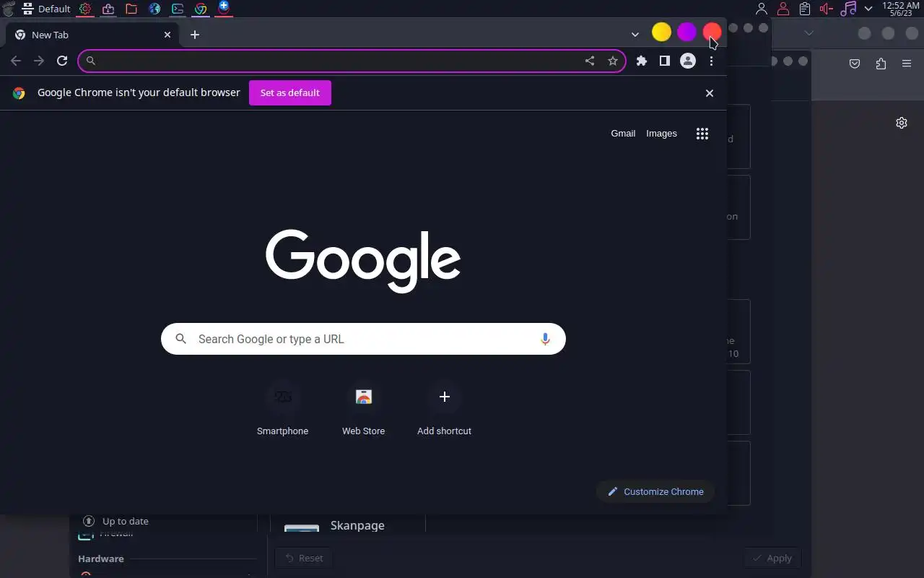The height and width of the screenshot is (578, 924).
Task: Open the gear settings icon in Firefox page
Action: [902, 123]
